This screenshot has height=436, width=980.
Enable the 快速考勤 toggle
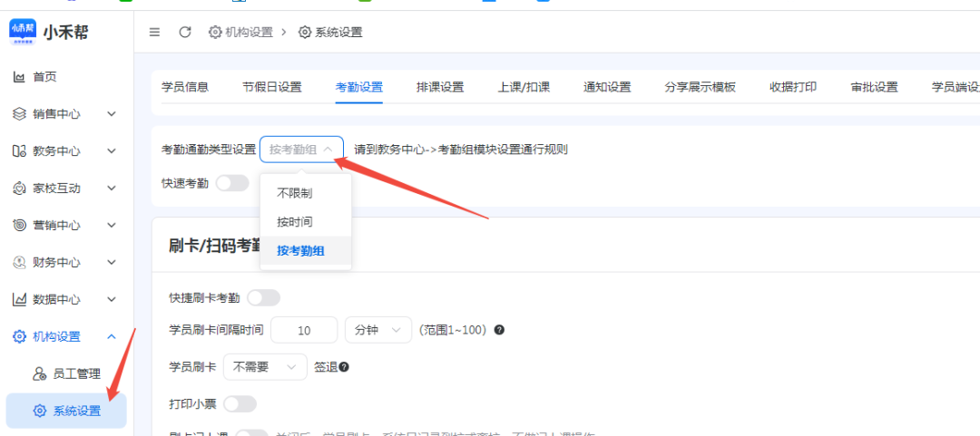231,183
